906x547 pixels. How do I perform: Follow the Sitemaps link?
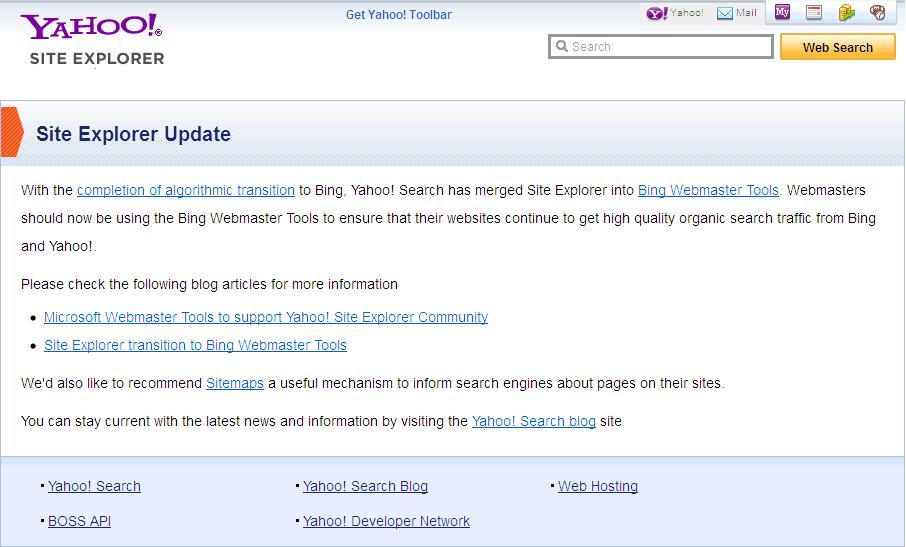coord(235,383)
